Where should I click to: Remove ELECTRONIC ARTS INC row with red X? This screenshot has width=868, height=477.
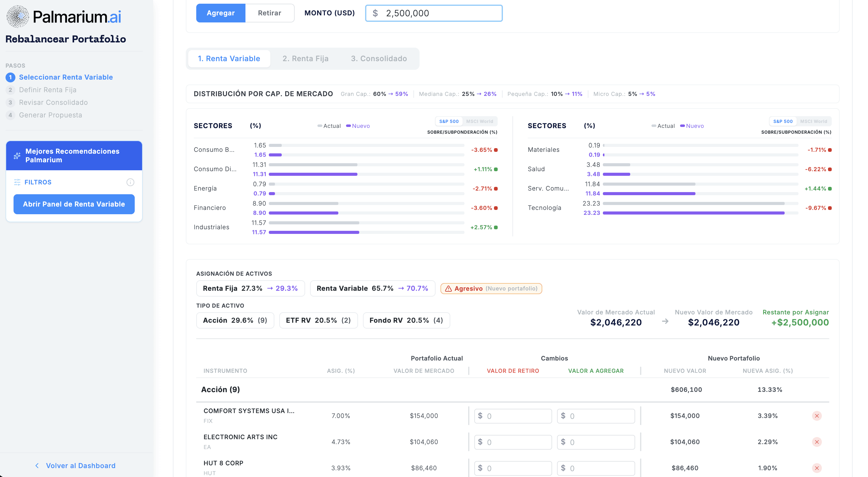point(817,442)
